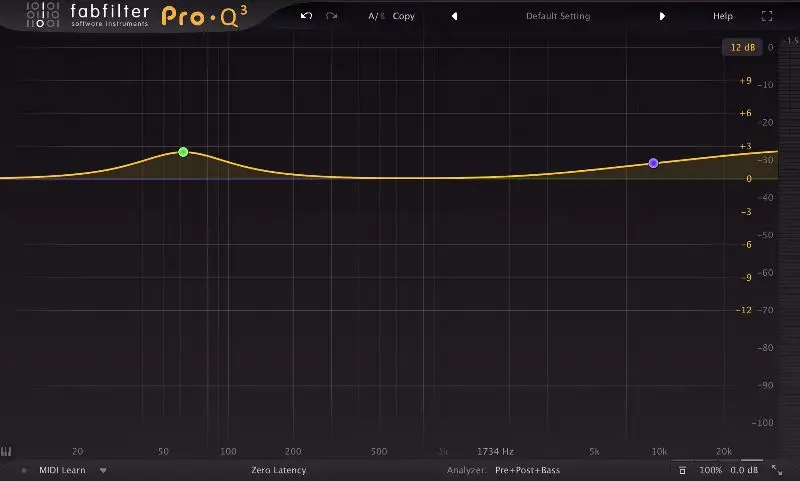Click the Undo arrow icon
This screenshot has height=481, width=800.
pos(307,16)
